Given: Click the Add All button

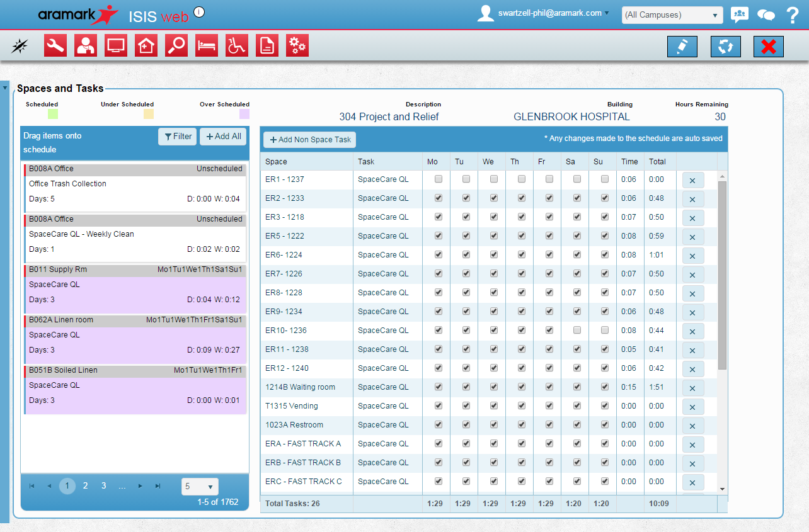Looking at the screenshot, I should tap(223, 137).
